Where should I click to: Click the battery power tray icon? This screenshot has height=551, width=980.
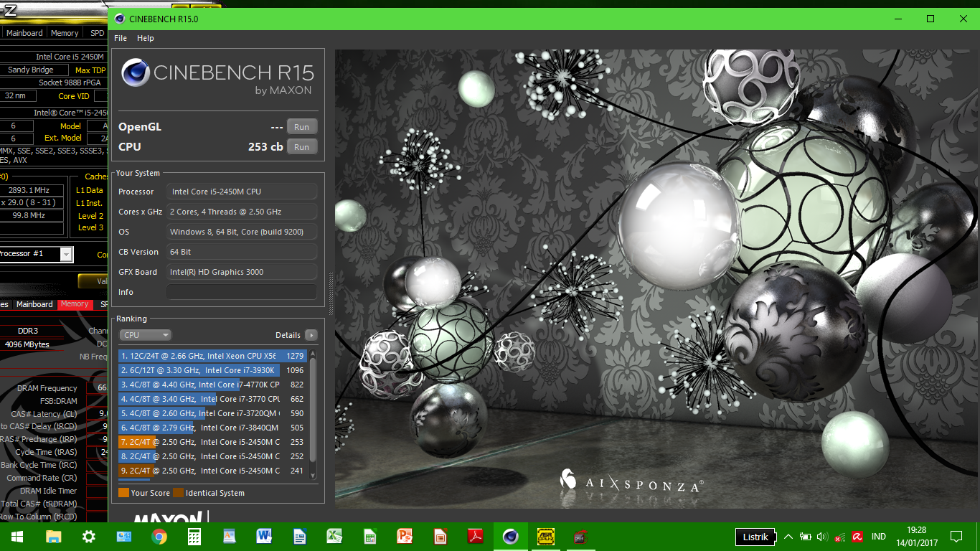tap(806, 537)
